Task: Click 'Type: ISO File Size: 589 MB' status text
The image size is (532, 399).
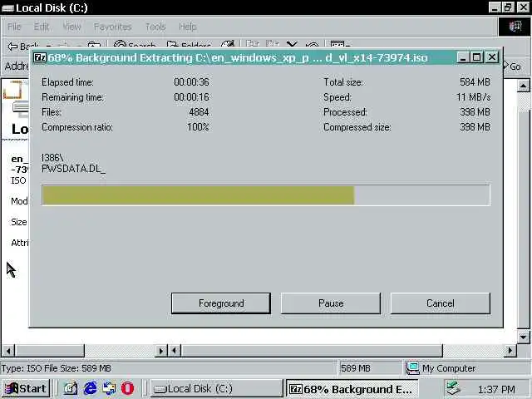Action: click(57, 368)
